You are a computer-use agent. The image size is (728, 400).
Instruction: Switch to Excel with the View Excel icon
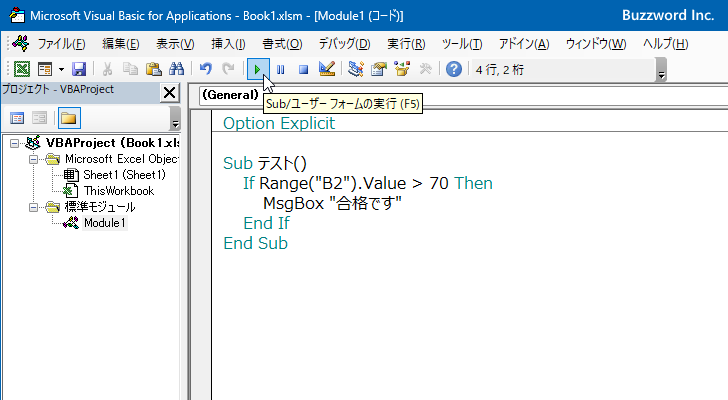click(21, 69)
